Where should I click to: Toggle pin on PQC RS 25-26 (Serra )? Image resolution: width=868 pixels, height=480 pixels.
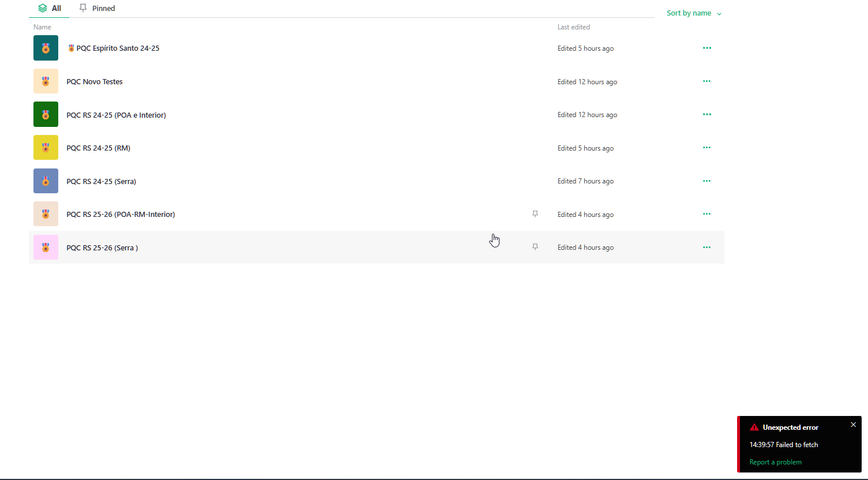pos(535,247)
